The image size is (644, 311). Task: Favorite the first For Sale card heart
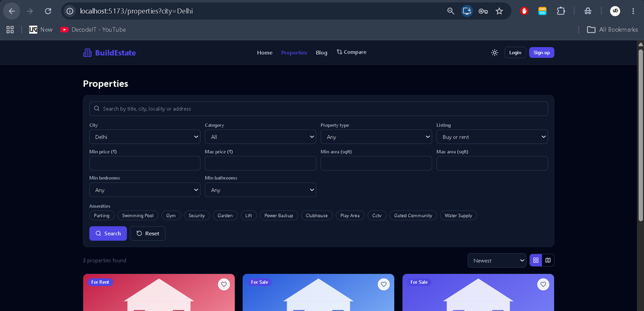click(384, 285)
